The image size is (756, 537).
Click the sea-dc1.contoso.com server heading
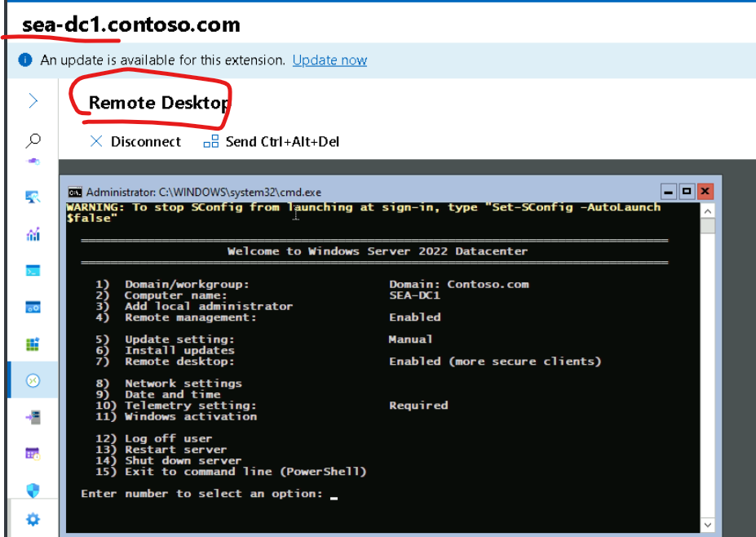(131, 24)
